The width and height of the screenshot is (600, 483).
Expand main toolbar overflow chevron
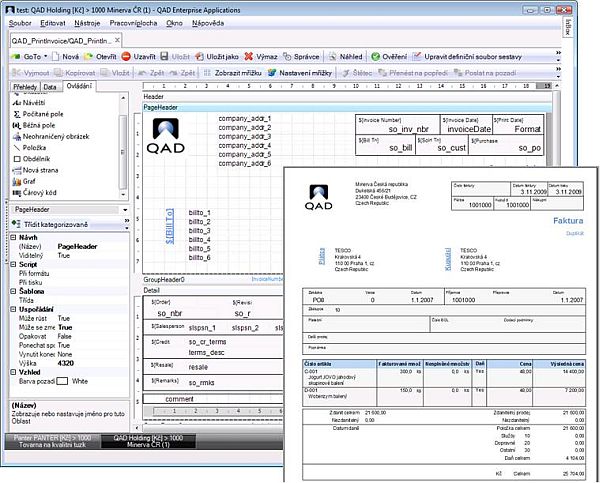click(558, 56)
